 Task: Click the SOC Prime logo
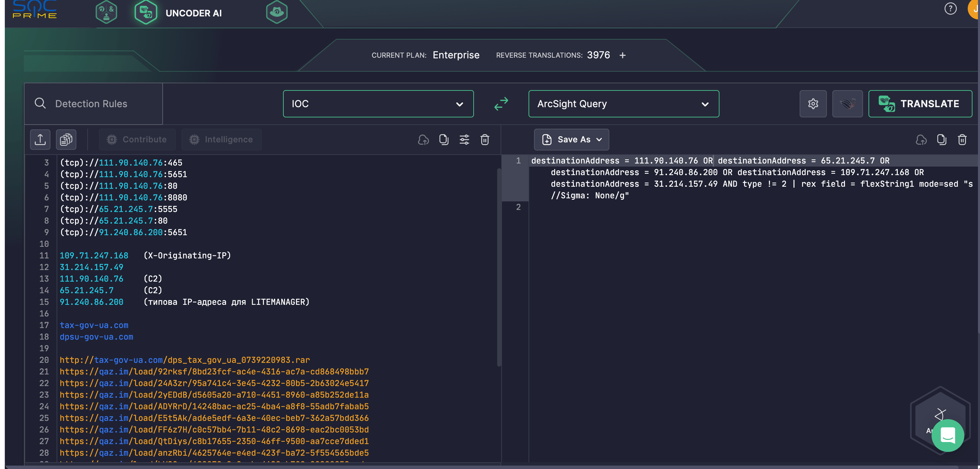pos(35,9)
